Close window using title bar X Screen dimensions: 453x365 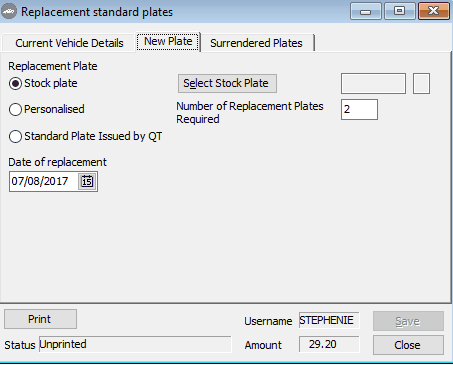pyautogui.click(x=434, y=12)
